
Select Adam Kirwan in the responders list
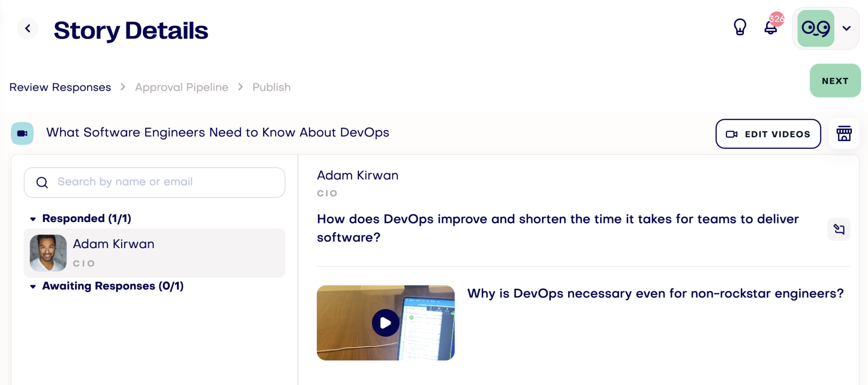pos(155,253)
